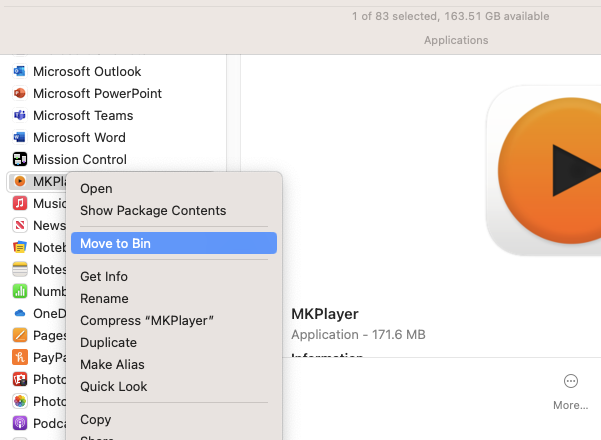This screenshot has width=601, height=440.
Task: Choose Move to Bin
Action: coord(174,243)
